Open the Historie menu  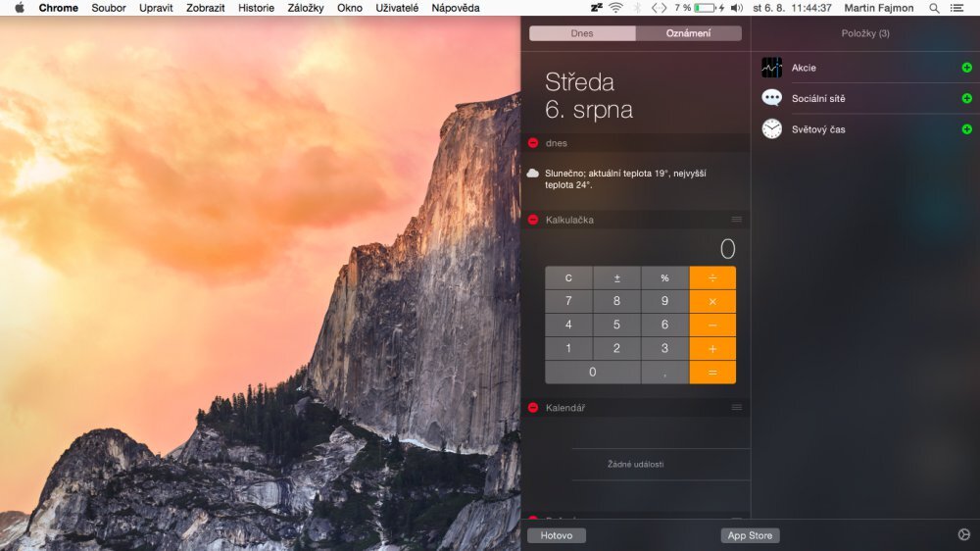coord(256,8)
